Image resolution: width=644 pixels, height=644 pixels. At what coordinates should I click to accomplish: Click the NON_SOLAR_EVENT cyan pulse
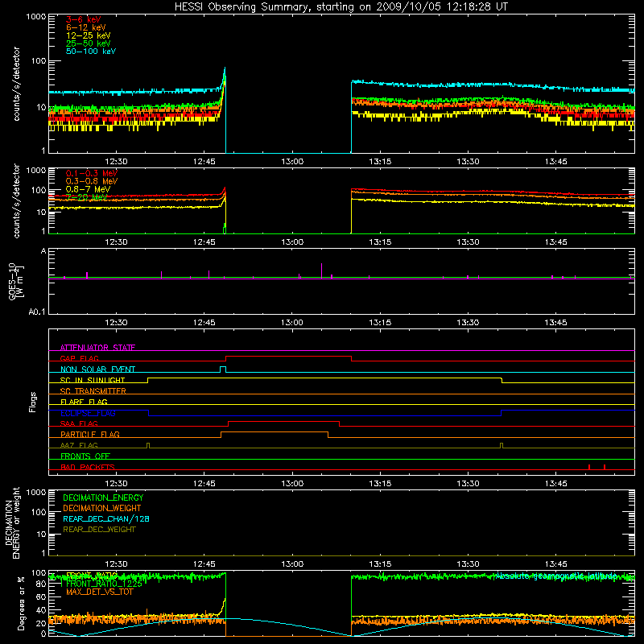coord(223,369)
